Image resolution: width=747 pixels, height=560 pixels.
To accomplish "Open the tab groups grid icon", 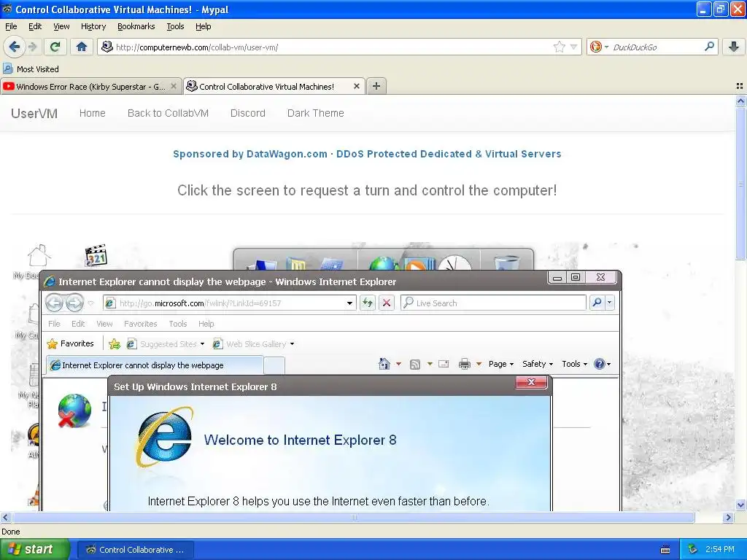I will (740, 86).
